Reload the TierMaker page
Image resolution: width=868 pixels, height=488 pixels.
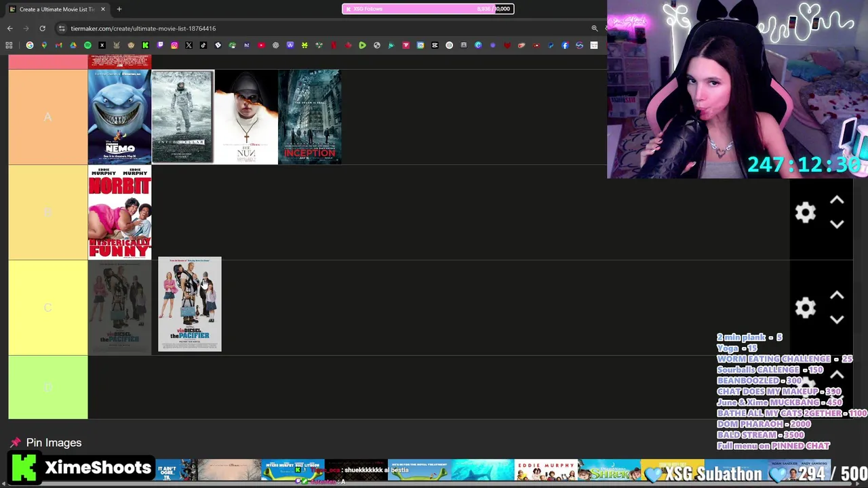pos(42,28)
